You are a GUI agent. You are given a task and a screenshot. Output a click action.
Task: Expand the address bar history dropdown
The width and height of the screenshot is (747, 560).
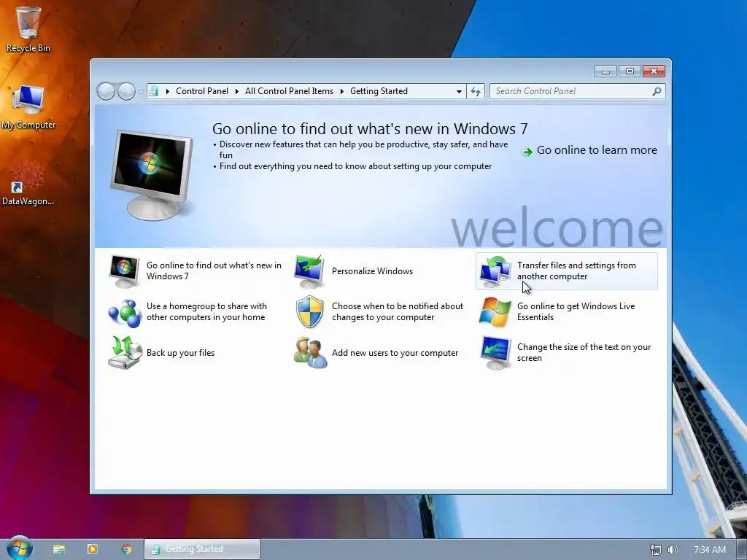(x=459, y=91)
